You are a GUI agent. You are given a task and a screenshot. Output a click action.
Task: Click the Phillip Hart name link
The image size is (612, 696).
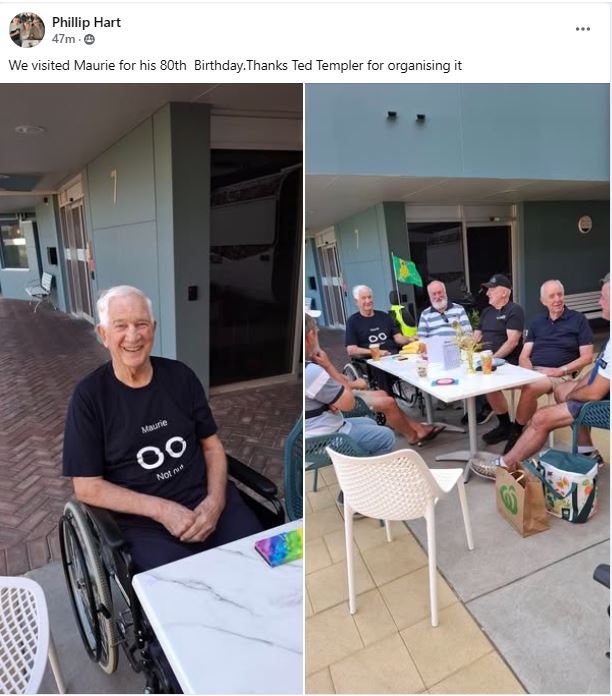coord(86,22)
